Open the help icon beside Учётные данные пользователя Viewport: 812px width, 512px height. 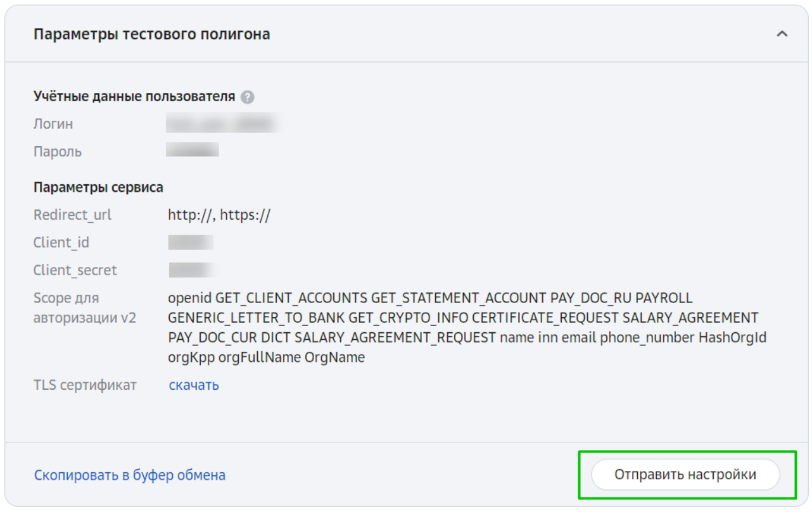[x=248, y=97]
